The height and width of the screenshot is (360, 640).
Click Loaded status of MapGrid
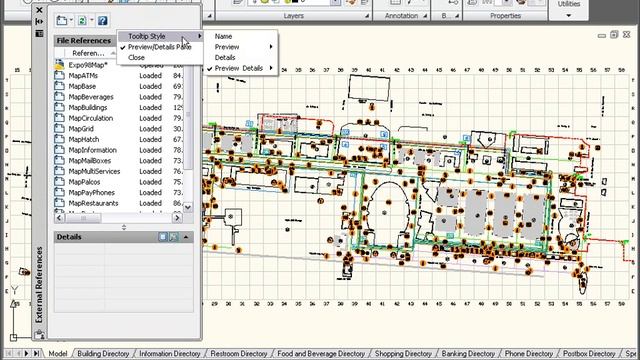(x=150, y=129)
